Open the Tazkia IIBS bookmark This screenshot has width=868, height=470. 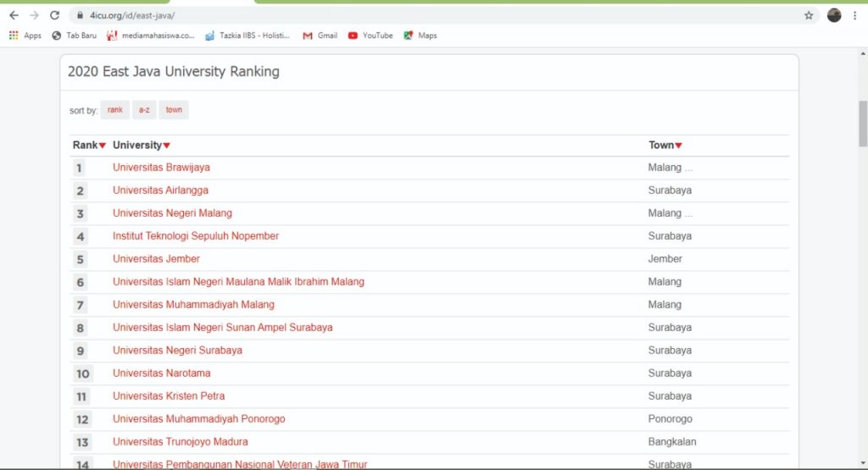point(248,36)
